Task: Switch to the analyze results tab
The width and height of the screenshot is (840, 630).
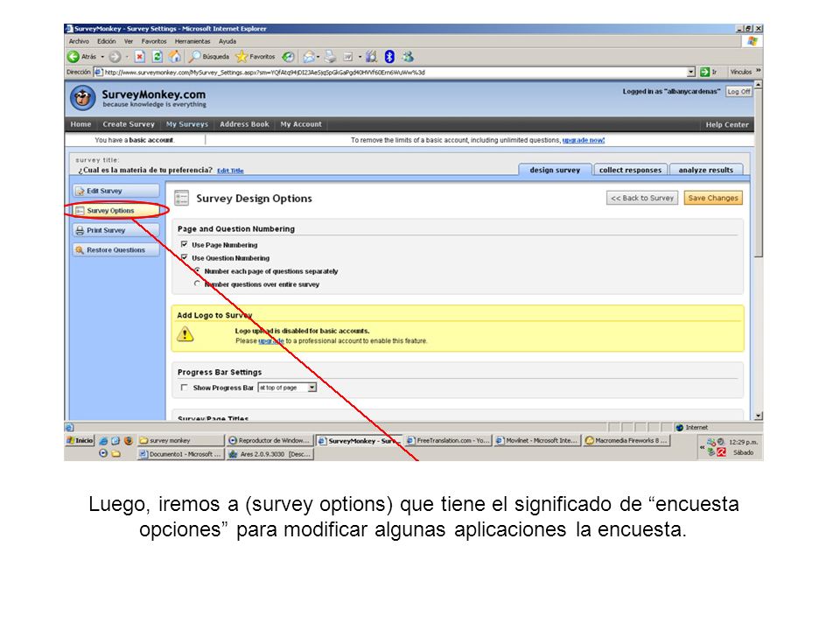Action: tap(706, 170)
